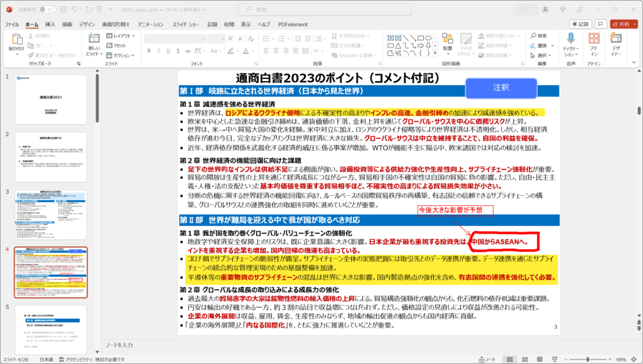Open the Insert (挿入) ribbon tab
The image size is (643, 364).
(50, 24)
